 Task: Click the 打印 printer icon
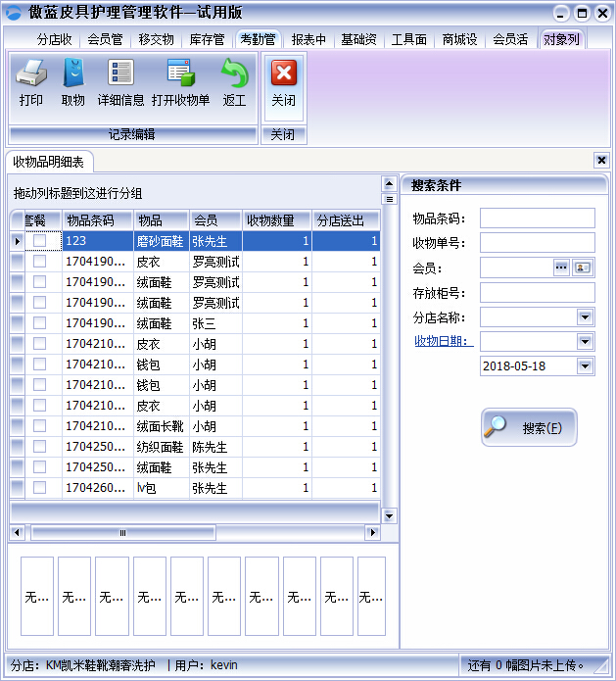pos(31,73)
